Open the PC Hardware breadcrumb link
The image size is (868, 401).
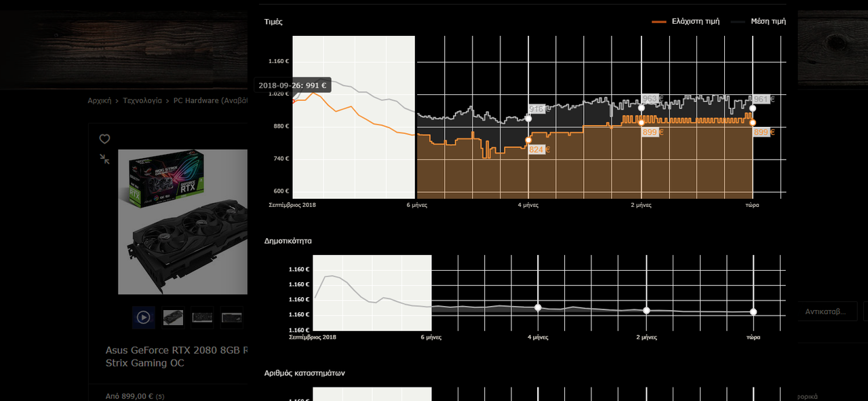[211, 100]
